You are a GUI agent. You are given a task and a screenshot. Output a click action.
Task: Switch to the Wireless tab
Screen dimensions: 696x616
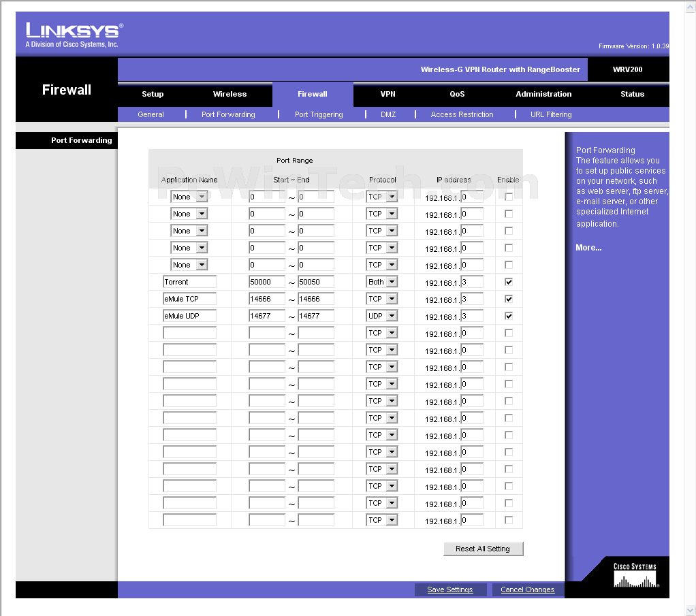pos(230,94)
